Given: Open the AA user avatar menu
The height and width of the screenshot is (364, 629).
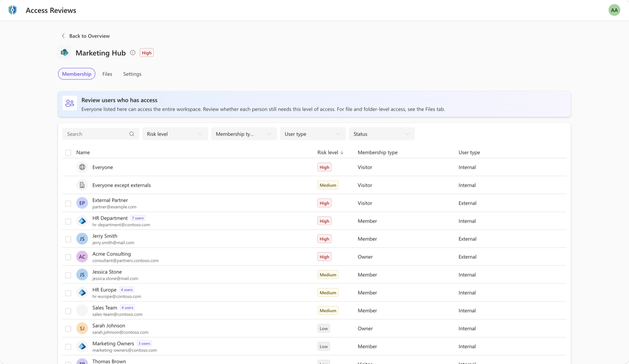Looking at the screenshot, I should pos(614,10).
